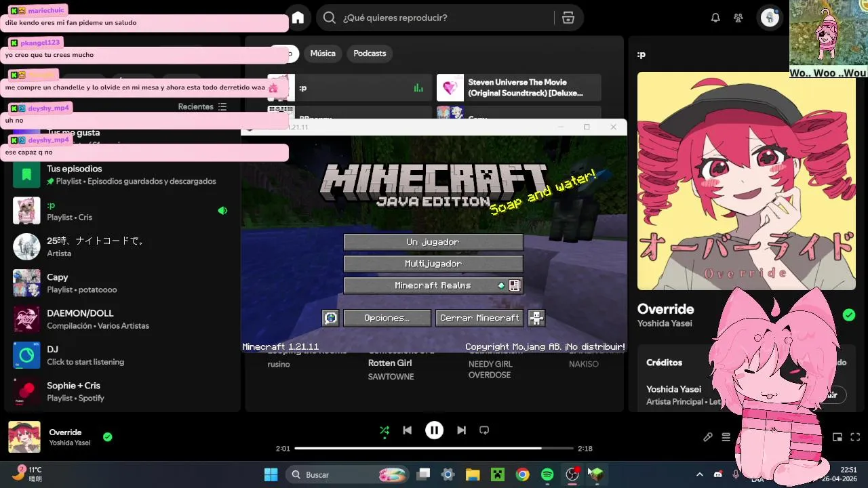Open Google Chrome from the taskbar
868x488 pixels.
point(522,474)
